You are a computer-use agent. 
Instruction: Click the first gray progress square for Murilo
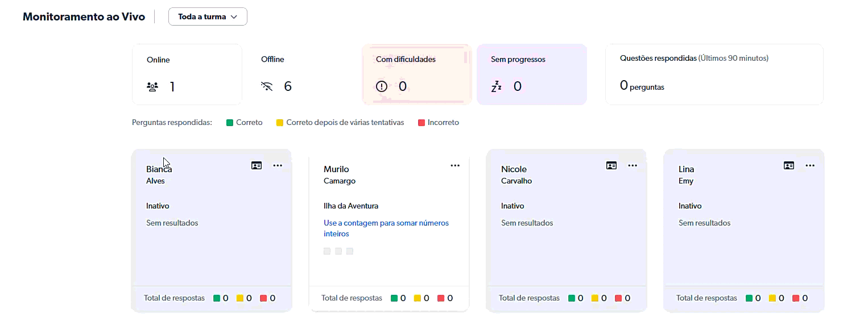327,251
